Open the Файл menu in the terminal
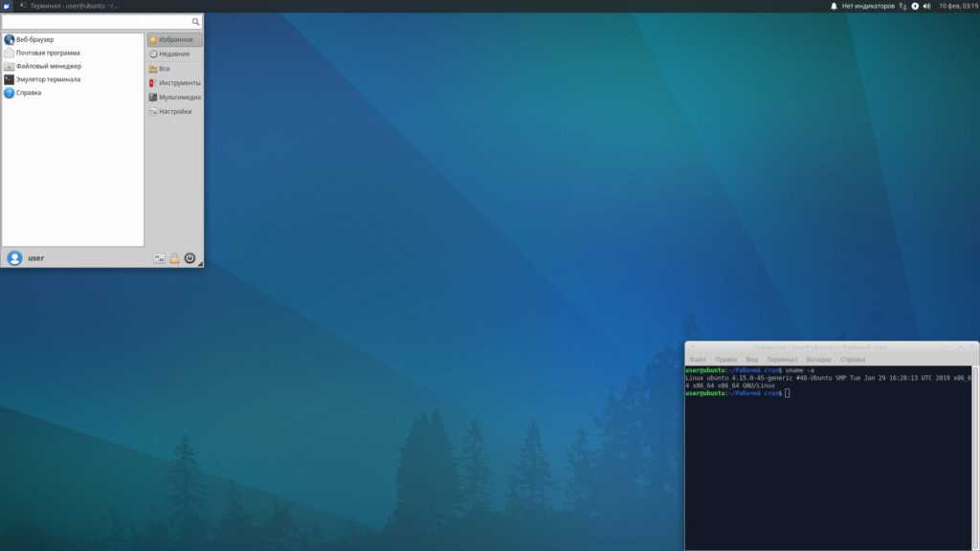 (698, 360)
